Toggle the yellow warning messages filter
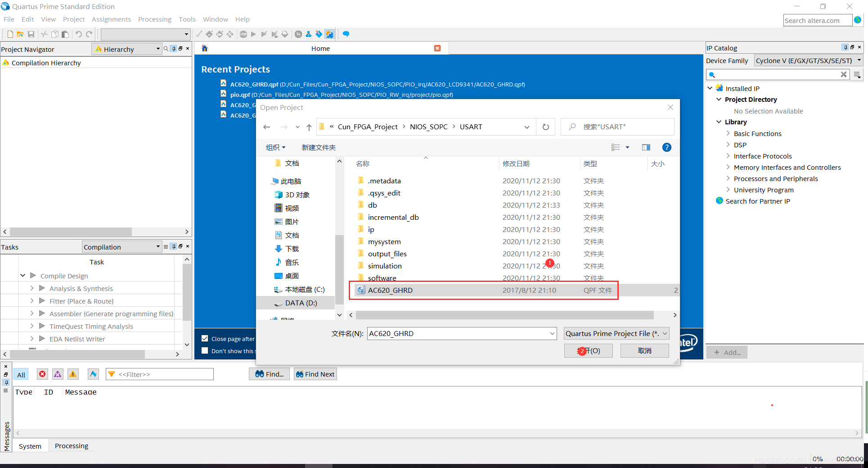868x468 pixels. click(x=73, y=374)
